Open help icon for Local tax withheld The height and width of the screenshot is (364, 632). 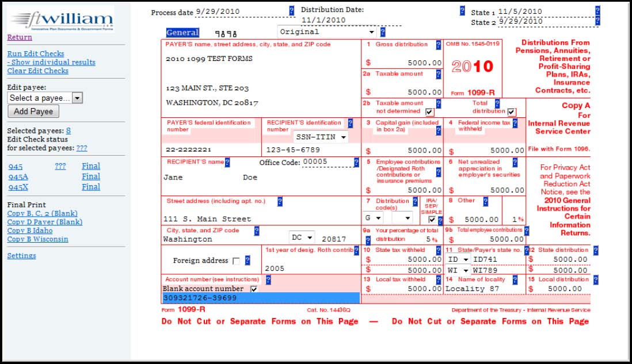(x=439, y=279)
